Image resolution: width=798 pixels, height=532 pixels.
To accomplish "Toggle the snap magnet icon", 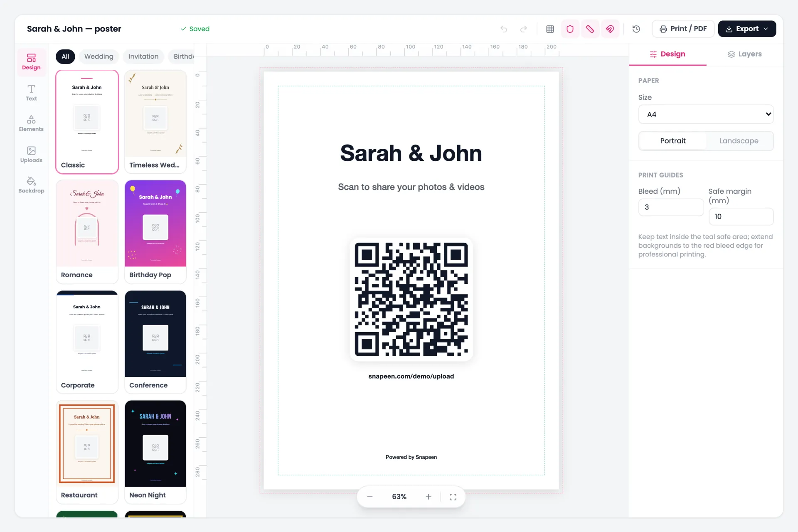I will pos(610,29).
